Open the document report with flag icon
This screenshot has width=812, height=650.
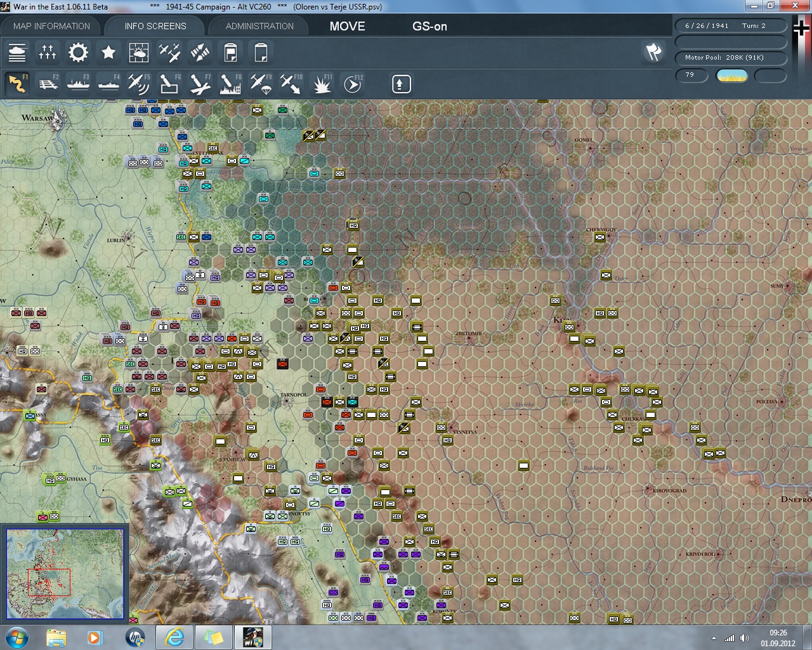pyautogui.click(x=230, y=52)
